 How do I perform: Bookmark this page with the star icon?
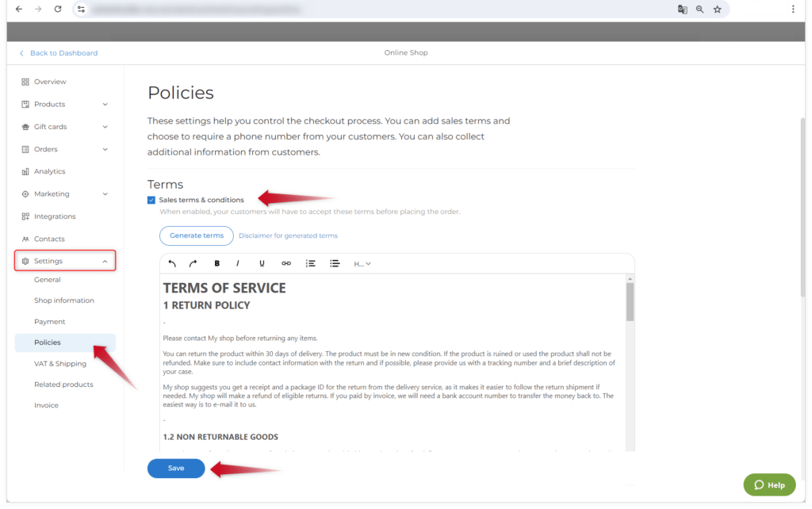pos(717,10)
